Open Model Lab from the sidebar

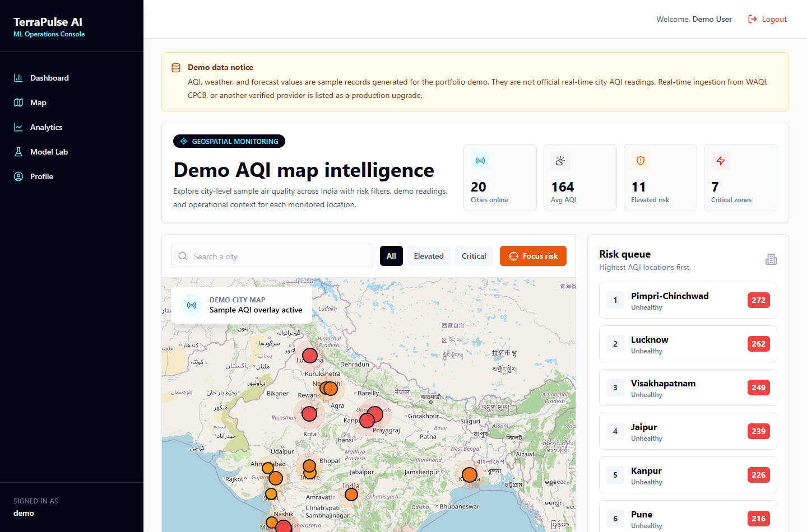[72, 152]
